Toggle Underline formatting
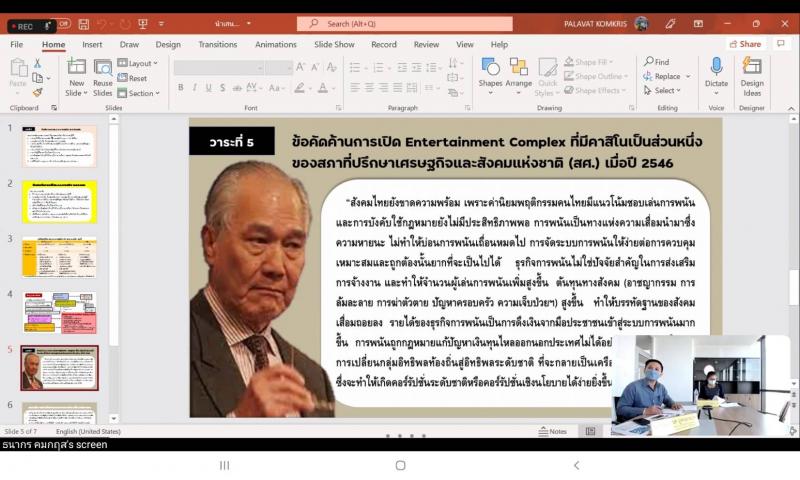This screenshot has height=480, width=800. coord(209,88)
